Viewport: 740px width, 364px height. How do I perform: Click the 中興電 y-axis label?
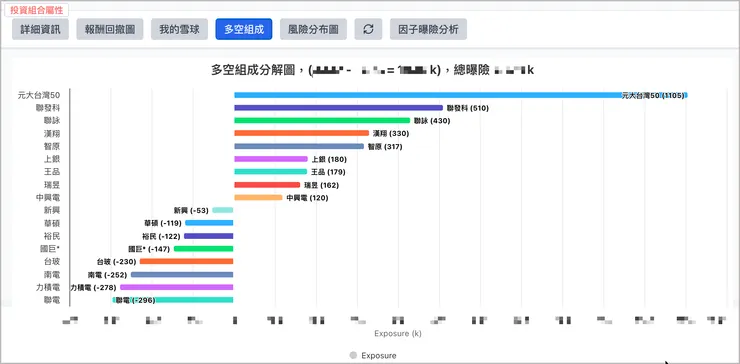(x=48, y=197)
